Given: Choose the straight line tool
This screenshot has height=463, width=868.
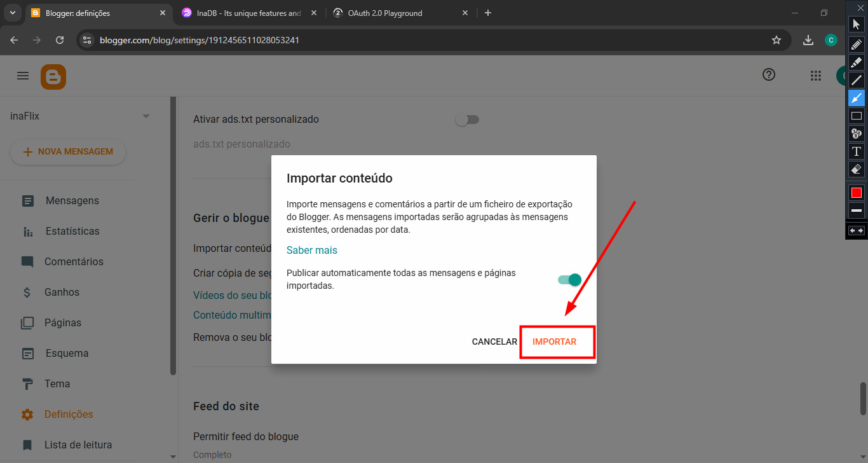Looking at the screenshot, I should pyautogui.click(x=856, y=79).
